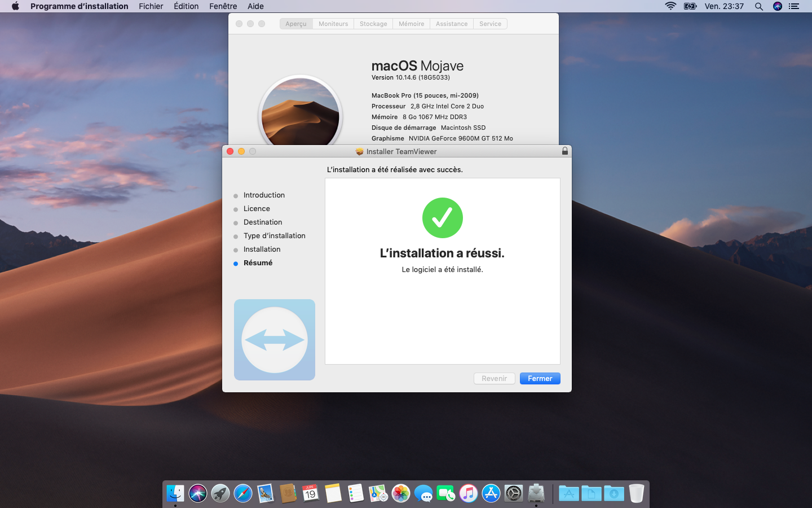Open Finder from the Dock
This screenshot has height=508, width=812.
(x=175, y=493)
